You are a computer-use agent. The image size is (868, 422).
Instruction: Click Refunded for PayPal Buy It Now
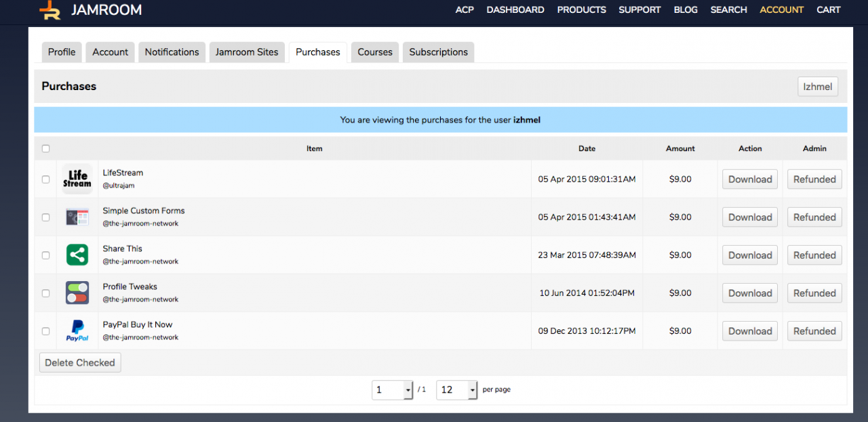pos(814,331)
